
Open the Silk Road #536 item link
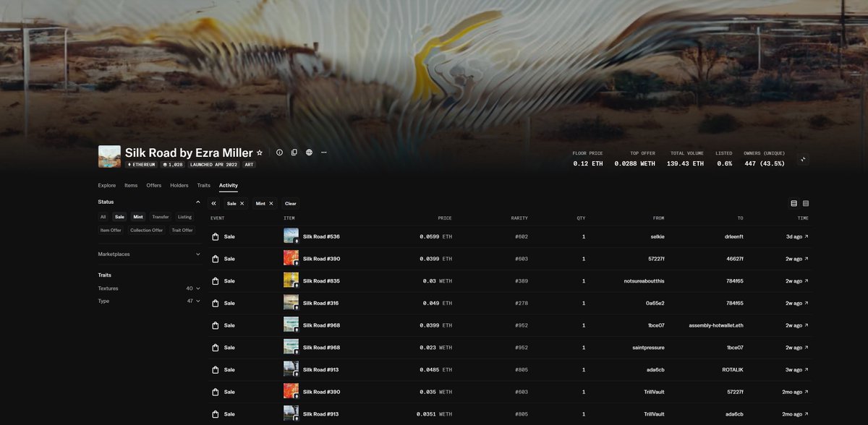point(321,236)
